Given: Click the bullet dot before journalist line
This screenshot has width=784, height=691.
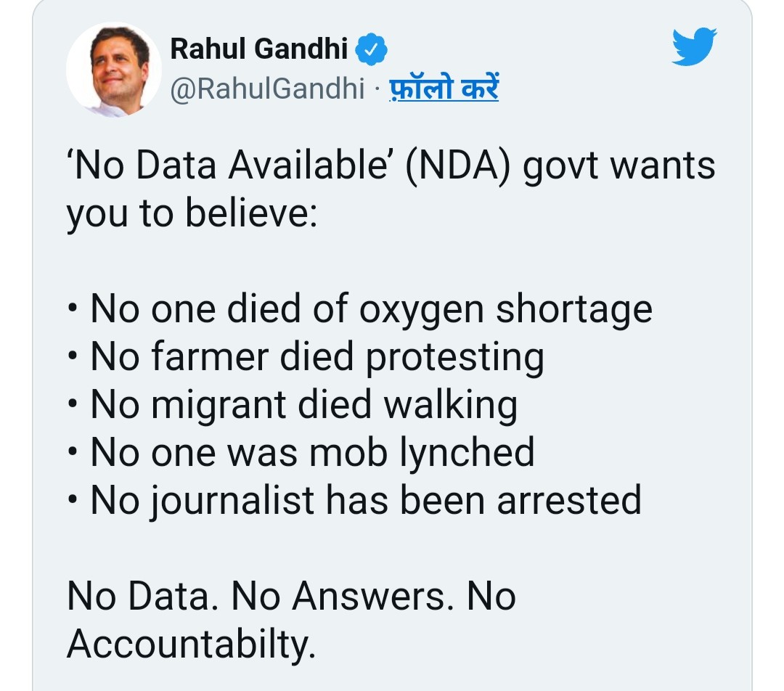Looking at the screenshot, I should (x=72, y=502).
